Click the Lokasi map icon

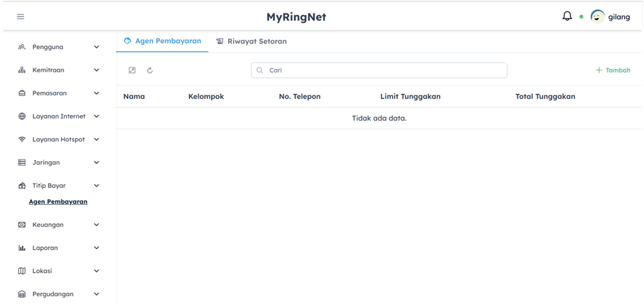[x=22, y=271]
